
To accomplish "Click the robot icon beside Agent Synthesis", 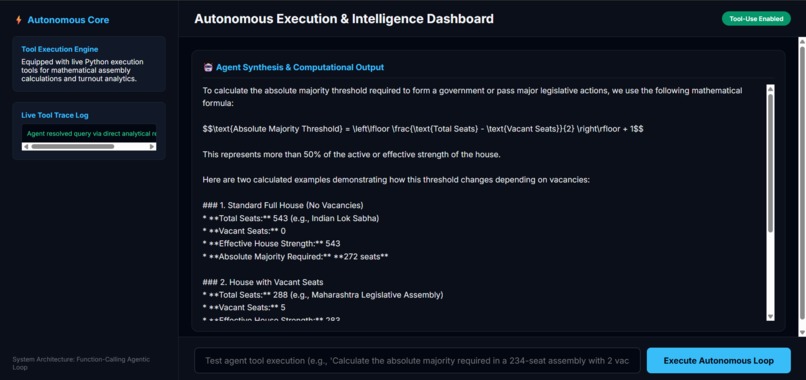I will (x=208, y=67).
